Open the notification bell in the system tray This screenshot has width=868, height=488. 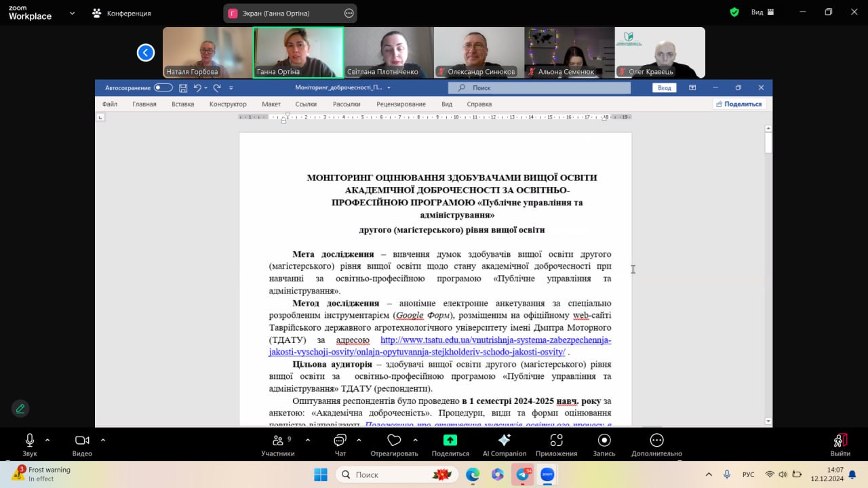(x=852, y=474)
